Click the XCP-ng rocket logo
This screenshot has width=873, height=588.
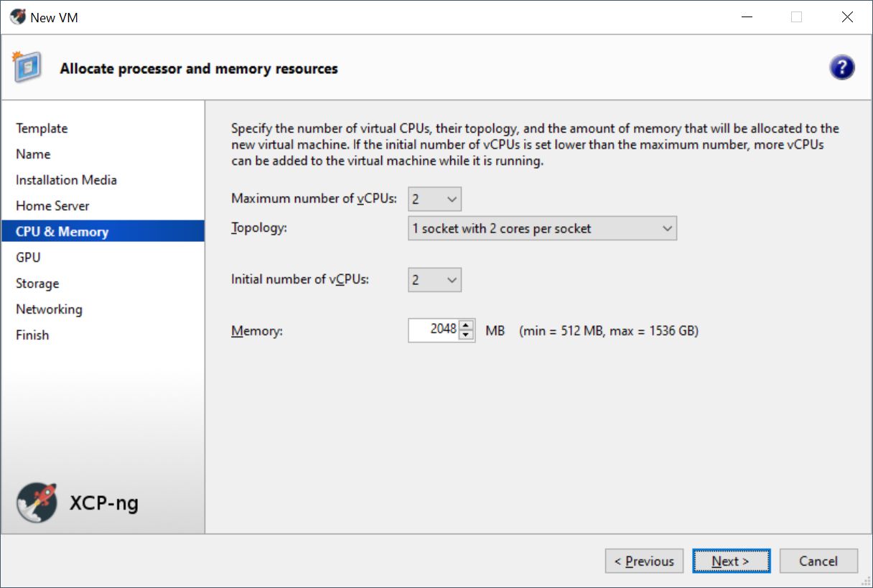coord(37,502)
